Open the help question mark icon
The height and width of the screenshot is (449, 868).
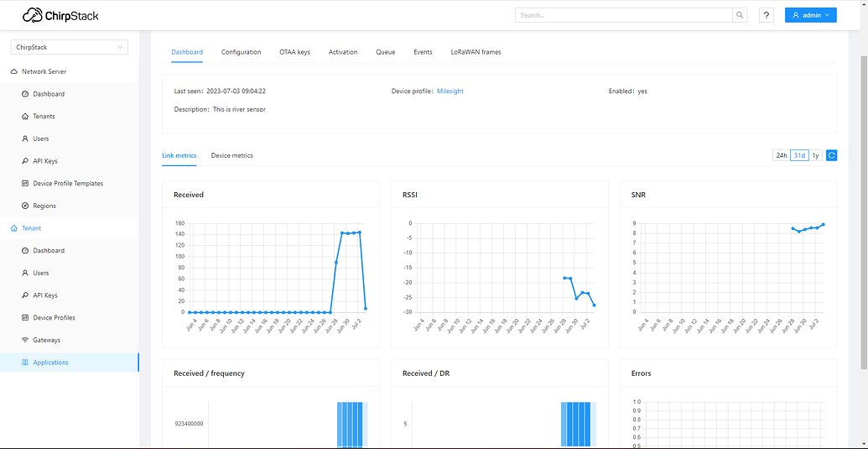[x=766, y=15]
